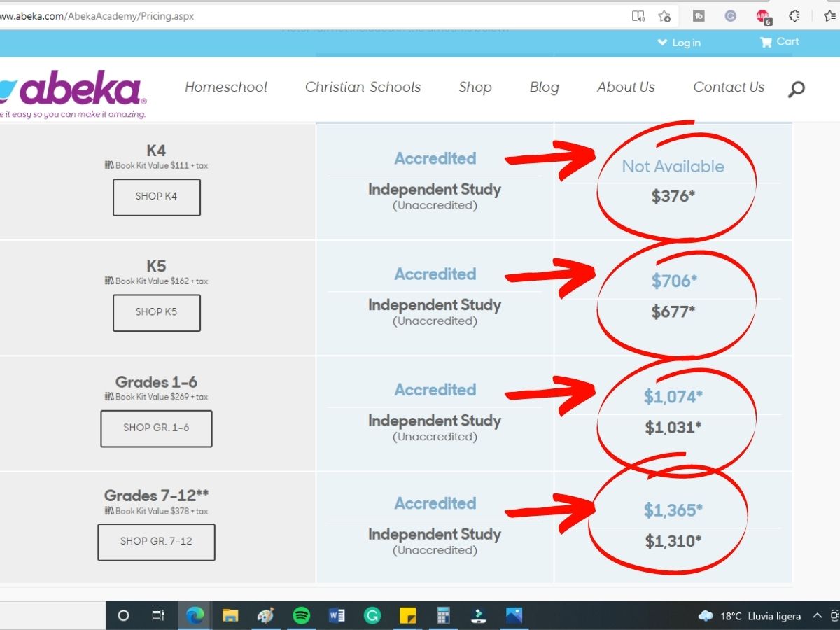Viewport: 840px width, 630px height.
Task: Click 'Independent Study' in Grades 1-6 row
Action: tap(435, 421)
